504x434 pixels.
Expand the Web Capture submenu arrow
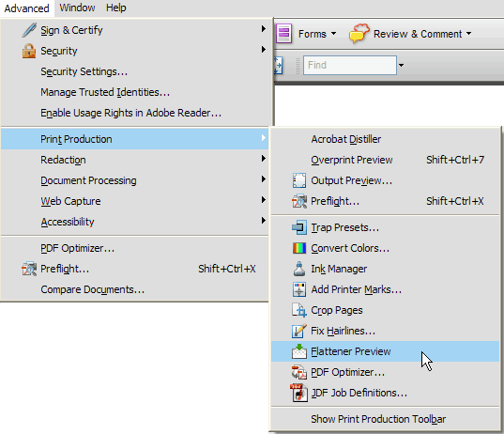[263, 200]
